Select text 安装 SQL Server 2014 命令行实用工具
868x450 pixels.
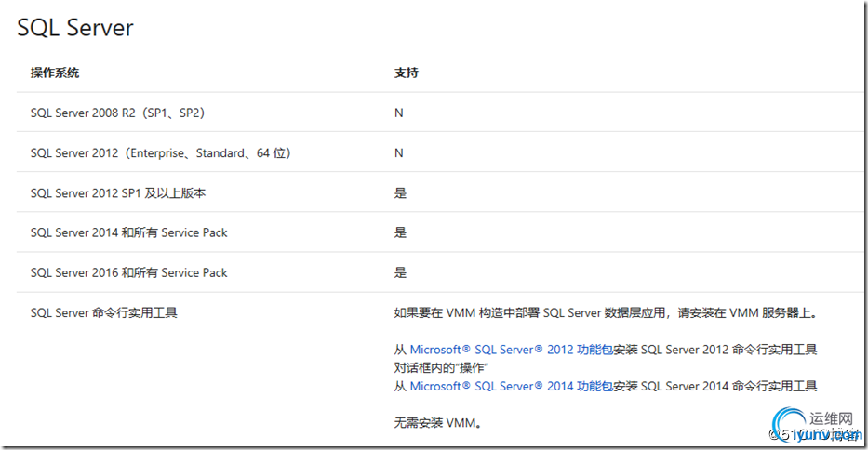click(715, 387)
